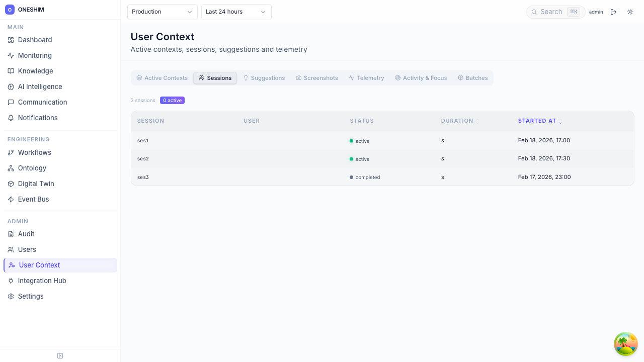Collapse the sidebar using bottom panel icon
The height and width of the screenshot is (362, 644).
(x=60, y=356)
